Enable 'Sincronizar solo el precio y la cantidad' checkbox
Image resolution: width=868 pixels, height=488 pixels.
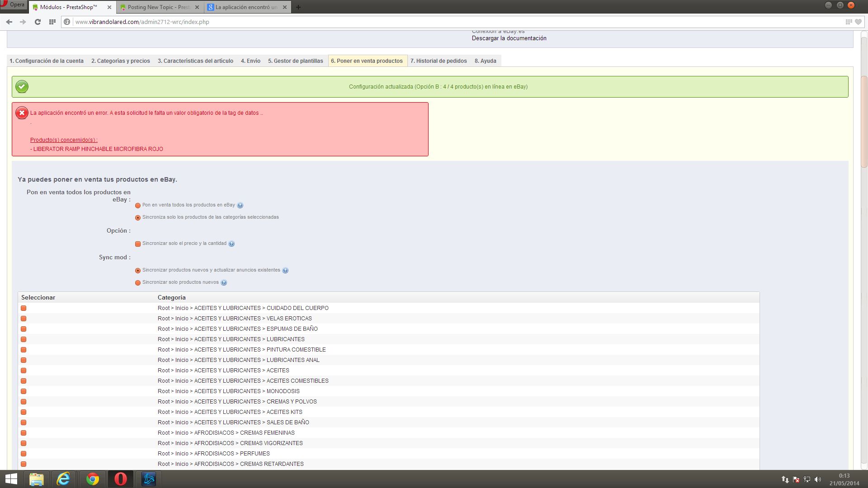(x=138, y=244)
